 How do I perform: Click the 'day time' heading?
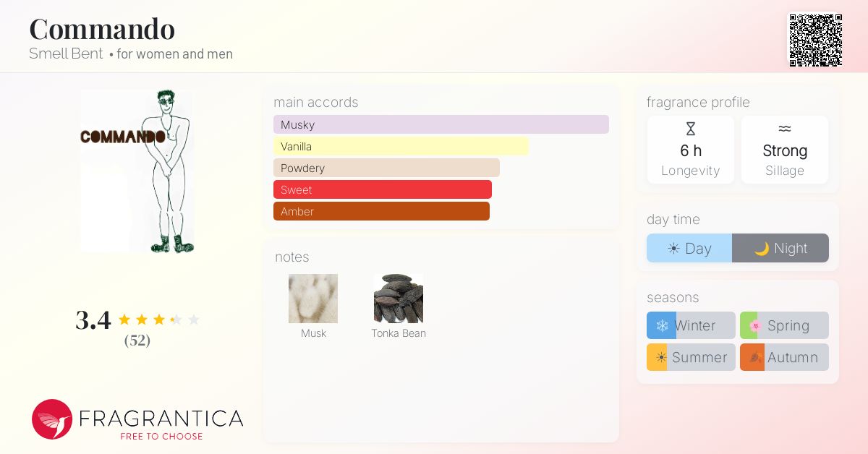[673, 219]
